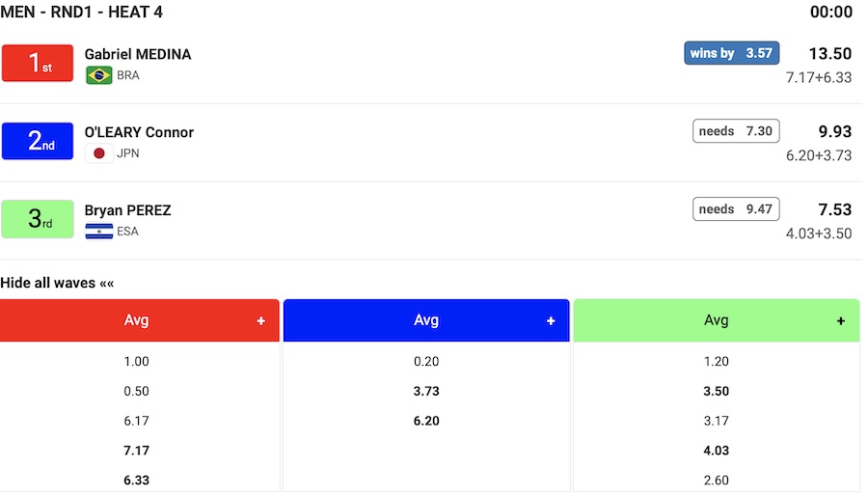Click the 'wins by 3.57' badge

[731, 53]
